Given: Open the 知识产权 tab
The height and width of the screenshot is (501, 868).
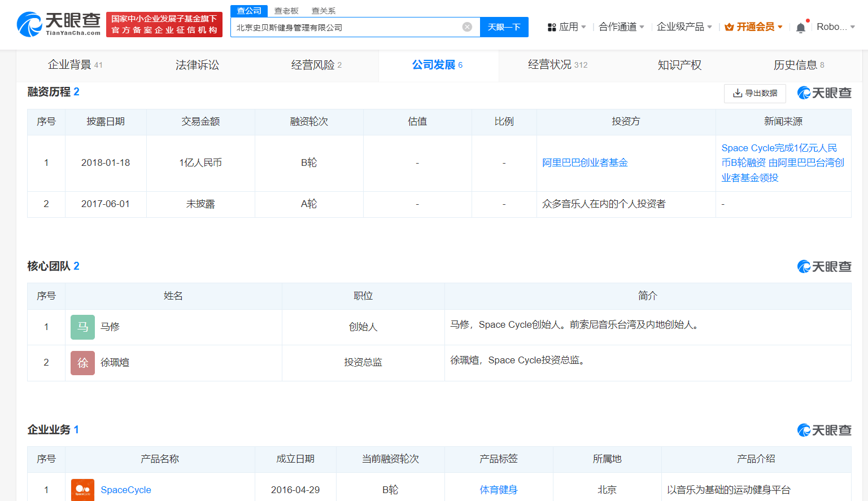Looking at the screenshot, I should [x=679, y=65].
